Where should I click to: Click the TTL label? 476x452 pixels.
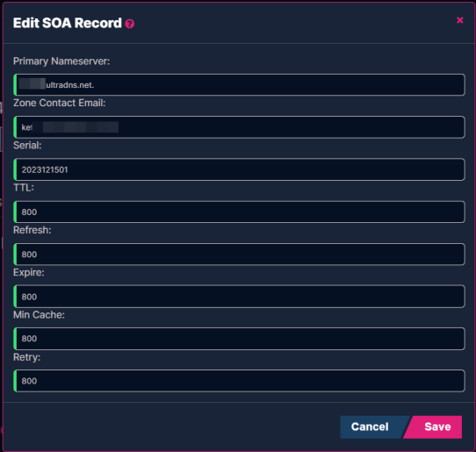(x=24, y=188)
